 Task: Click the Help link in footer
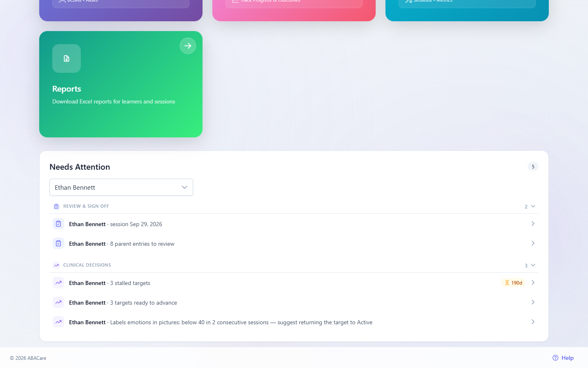(563, 358)
